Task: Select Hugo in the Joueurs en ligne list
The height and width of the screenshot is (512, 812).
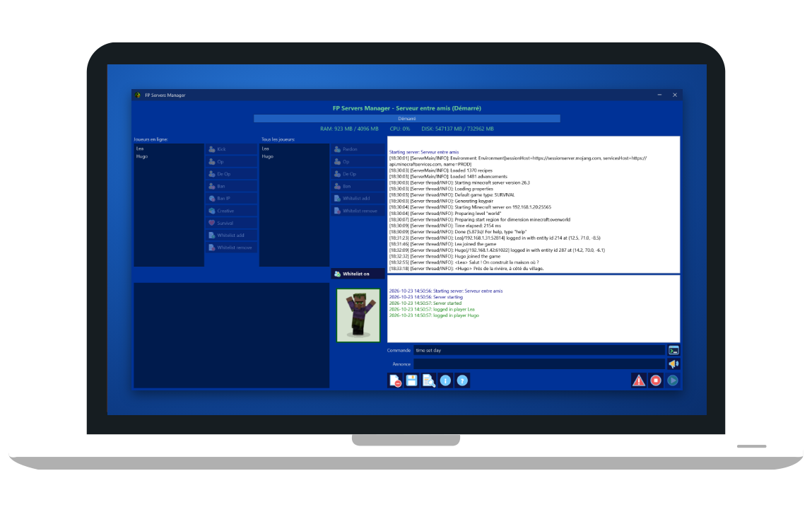Action: click(169, 156)
